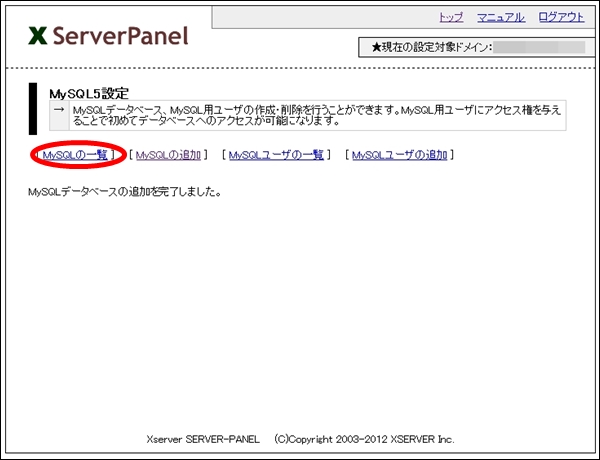Click the MySQL description paragraph text
Screen dimensions: 600x460
[x=317, y=116]
